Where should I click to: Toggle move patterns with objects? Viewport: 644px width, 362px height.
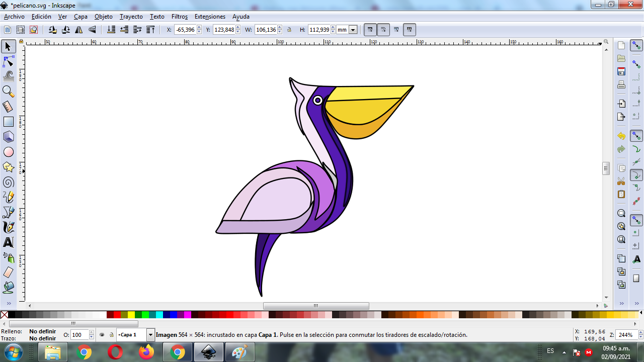(x=410, y=30)
